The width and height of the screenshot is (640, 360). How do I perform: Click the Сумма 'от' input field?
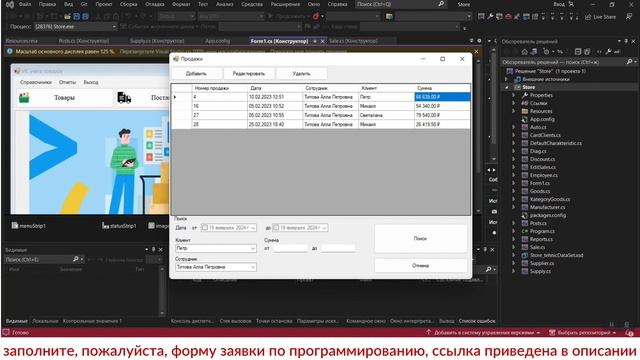[290, 248]
